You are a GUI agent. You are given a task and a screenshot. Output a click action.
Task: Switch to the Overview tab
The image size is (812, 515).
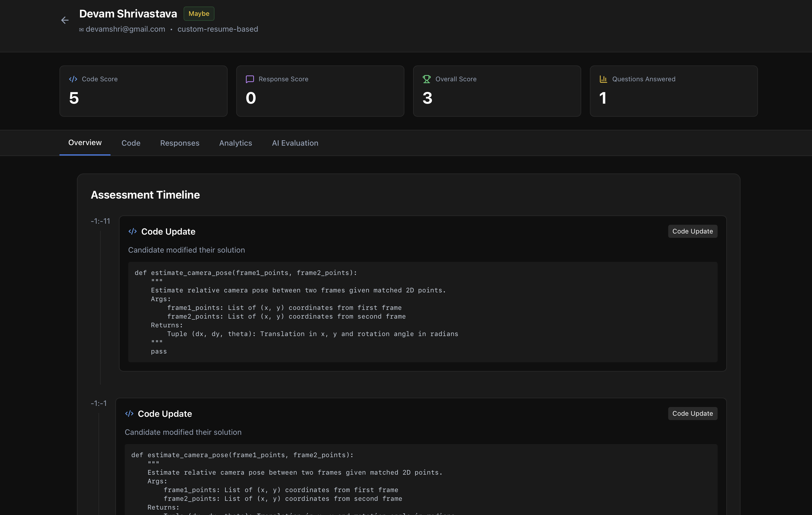coord(85,143)
